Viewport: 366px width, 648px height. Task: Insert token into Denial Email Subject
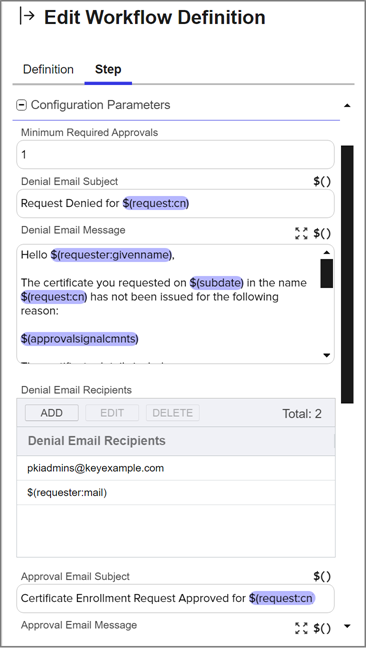pos(322,181)
